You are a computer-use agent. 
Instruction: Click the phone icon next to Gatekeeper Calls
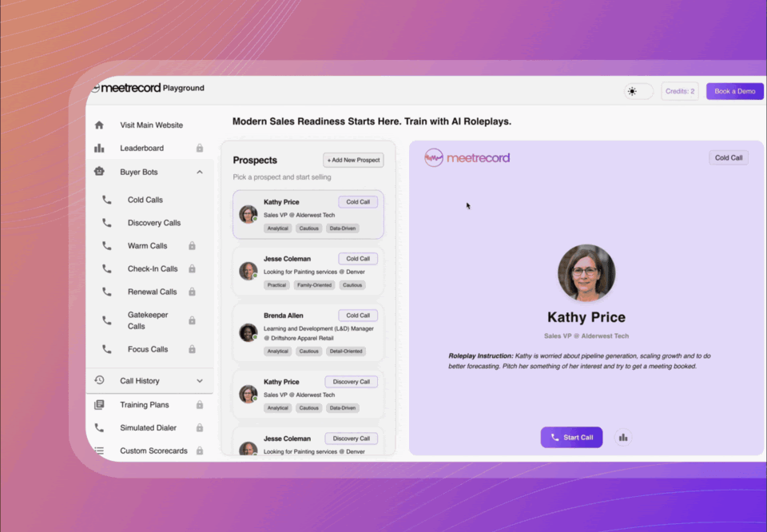point(106,320)
